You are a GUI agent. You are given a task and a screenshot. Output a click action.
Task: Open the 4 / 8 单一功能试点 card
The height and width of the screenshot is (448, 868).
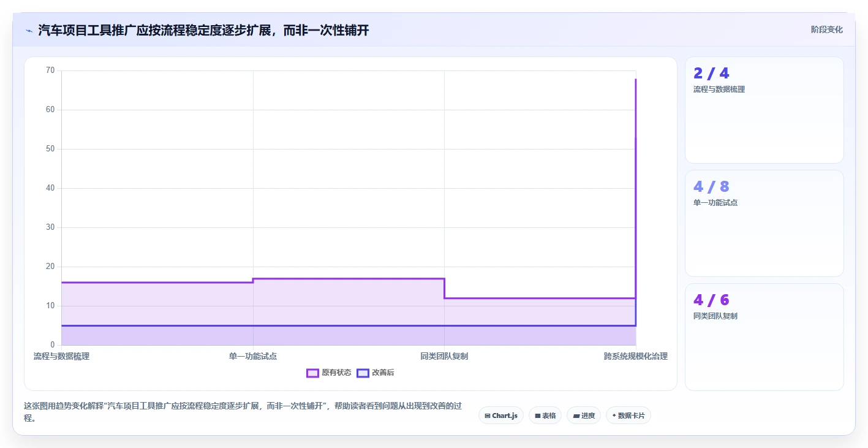pos(764,224)
